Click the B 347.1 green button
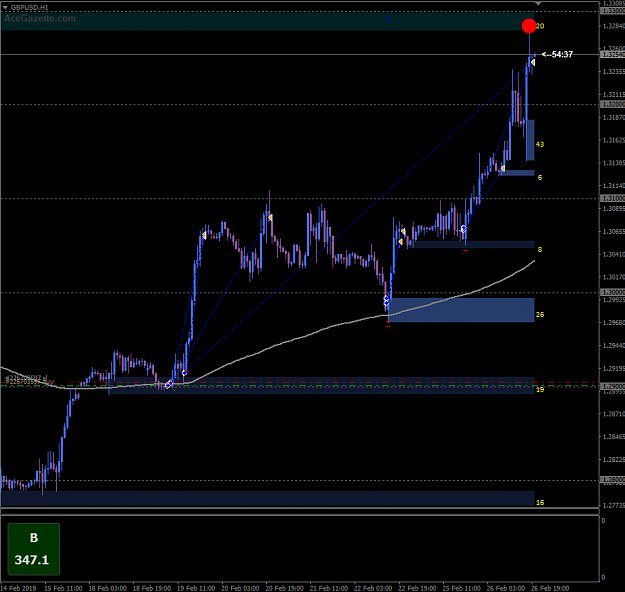The height and width of the screenshot is (592, 625). (x=34, y=549)
